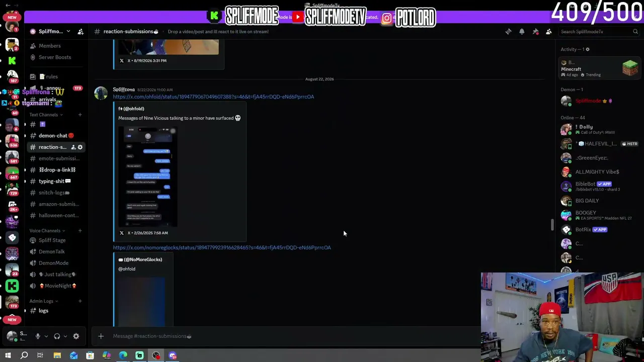The image size is (644, 362).
Task: Mute the microphone
Action: pos(38,336)
